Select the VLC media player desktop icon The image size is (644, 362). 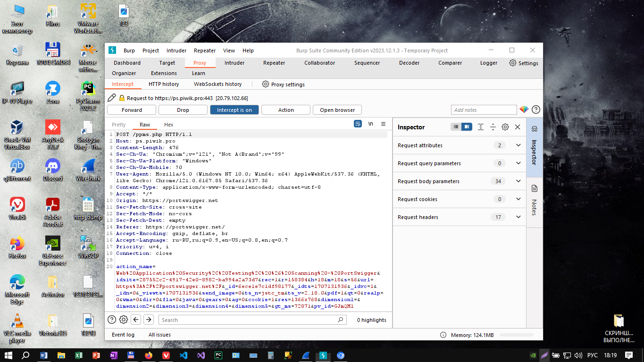17,328
